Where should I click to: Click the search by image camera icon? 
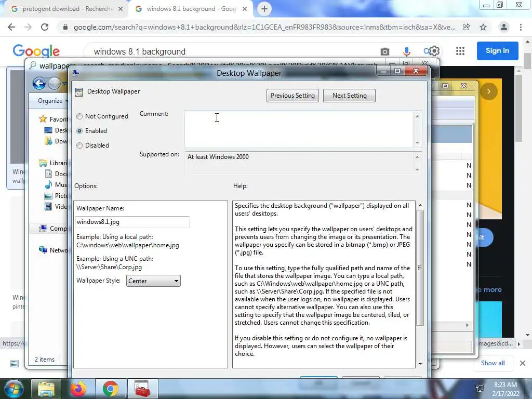[x=385, y=51]
